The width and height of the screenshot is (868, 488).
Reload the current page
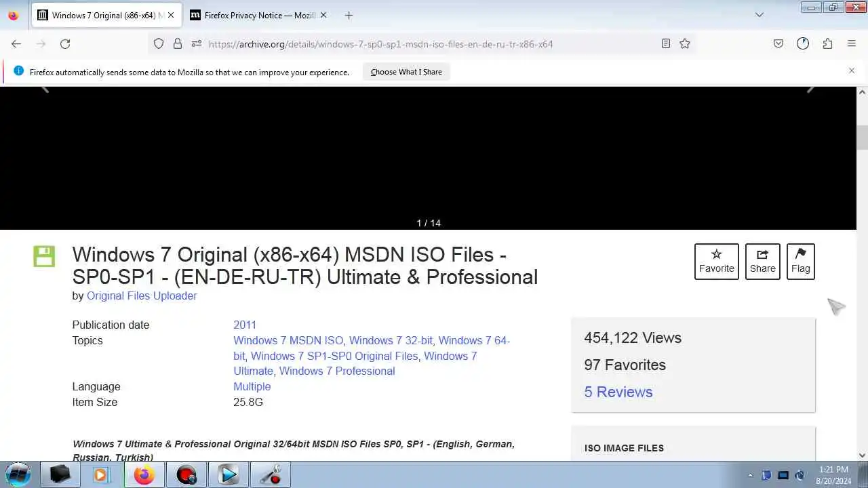[65, 43]
